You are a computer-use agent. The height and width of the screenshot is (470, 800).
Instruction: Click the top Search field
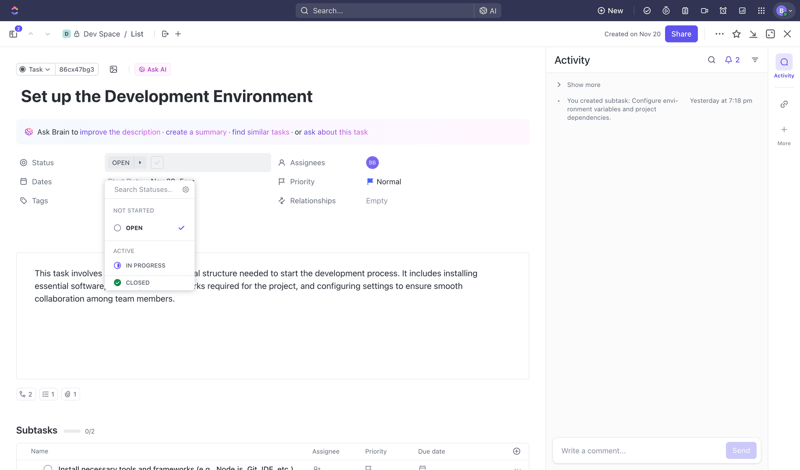tap(385, 11)
